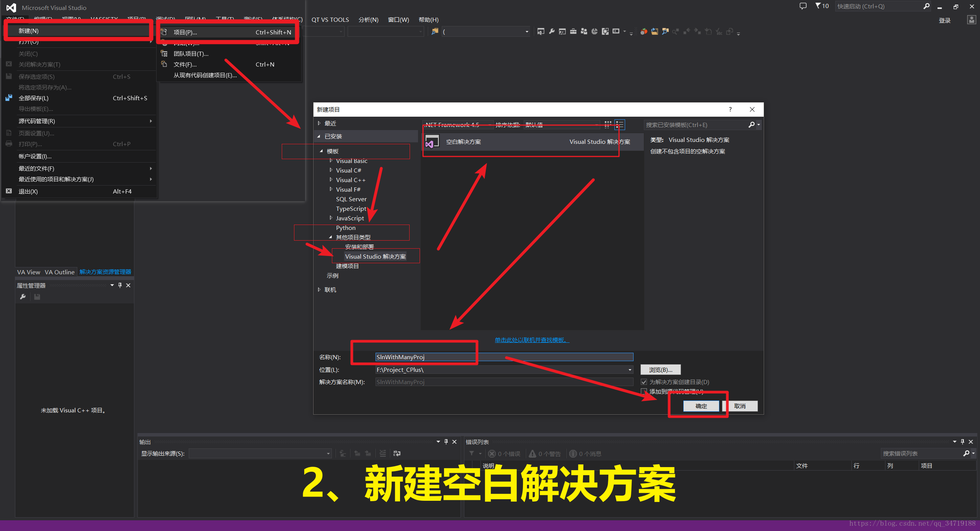Choose 退出(X) in the File menu
The height and width of the screenshot is (531, 980).
pos(80,191)
